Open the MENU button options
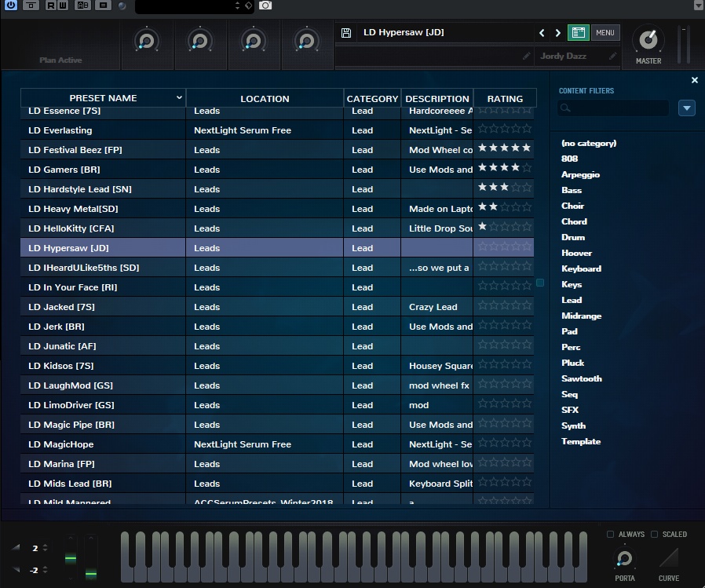The width and height of the screenshot is (705, 588). (605, 32)
